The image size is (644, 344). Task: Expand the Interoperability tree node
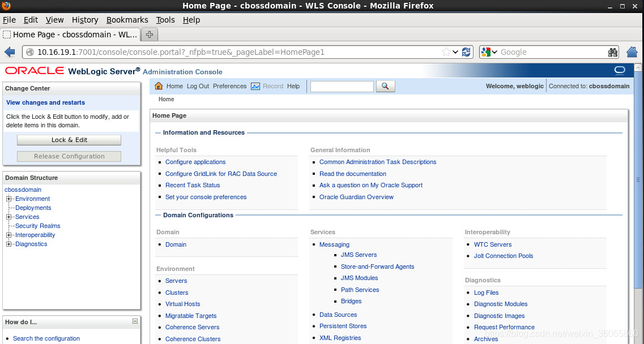point(8,235)
